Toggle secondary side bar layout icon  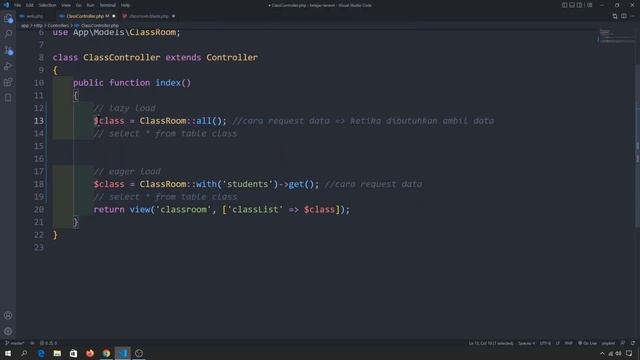pos(579,5)
